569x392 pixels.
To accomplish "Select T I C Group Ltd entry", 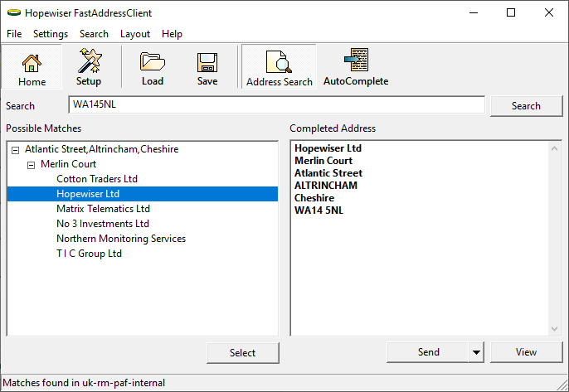I will (x=89, y=254).
